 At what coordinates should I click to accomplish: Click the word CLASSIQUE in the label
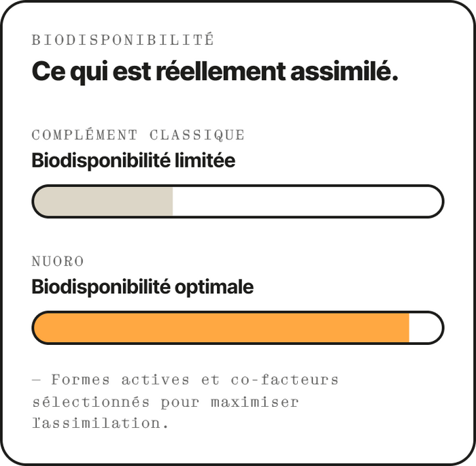click(197, 135)
